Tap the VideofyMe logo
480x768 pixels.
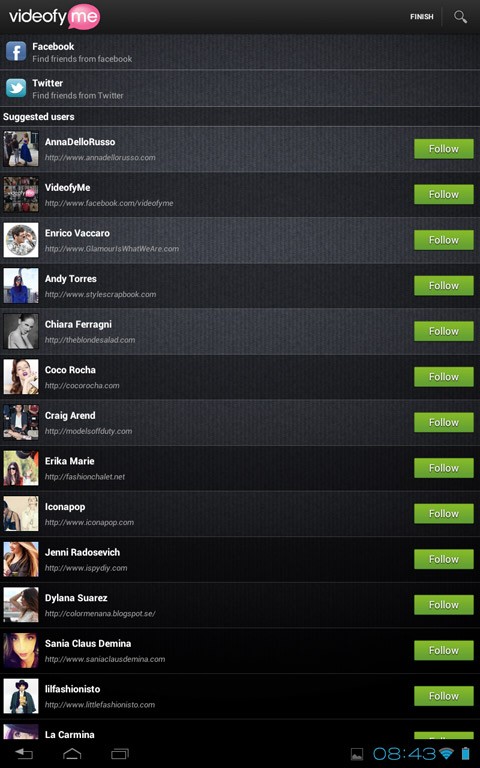pos(54,17)
